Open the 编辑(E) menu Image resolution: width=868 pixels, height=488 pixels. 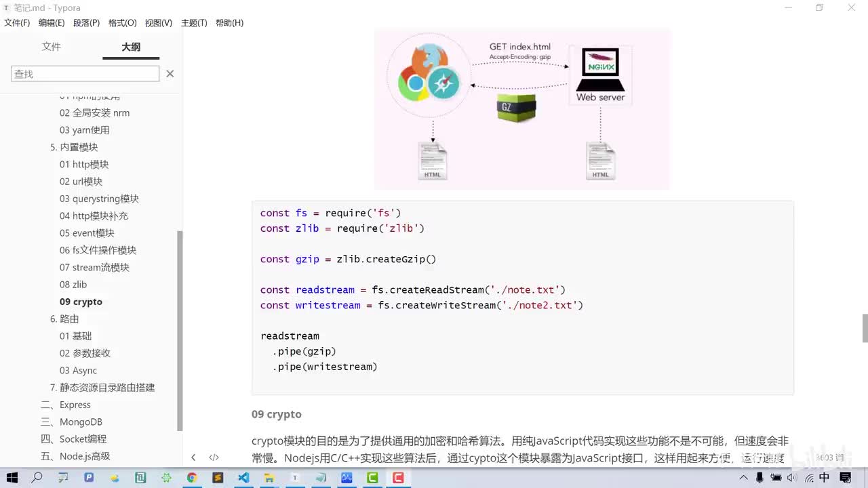pyautogui.click(x=52, y=23)
